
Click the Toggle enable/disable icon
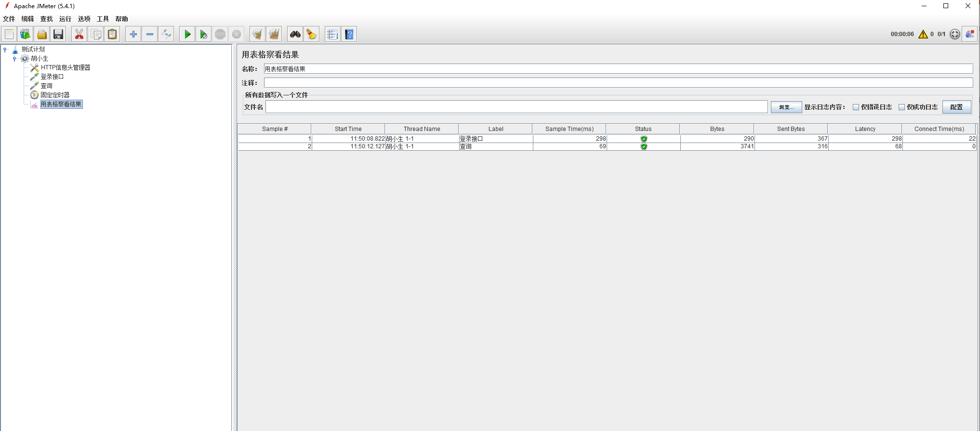(x=166, y=34)
